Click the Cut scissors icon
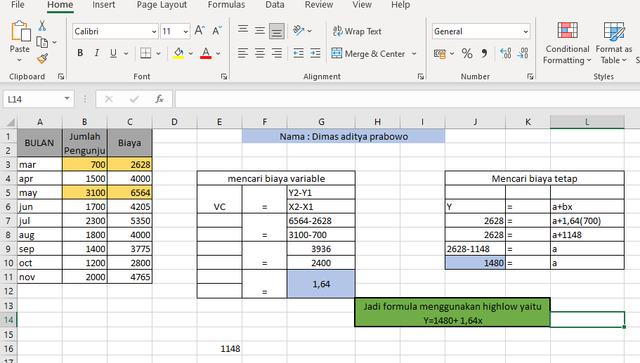This screenshot has width=640, height=363. coord(42,26)
